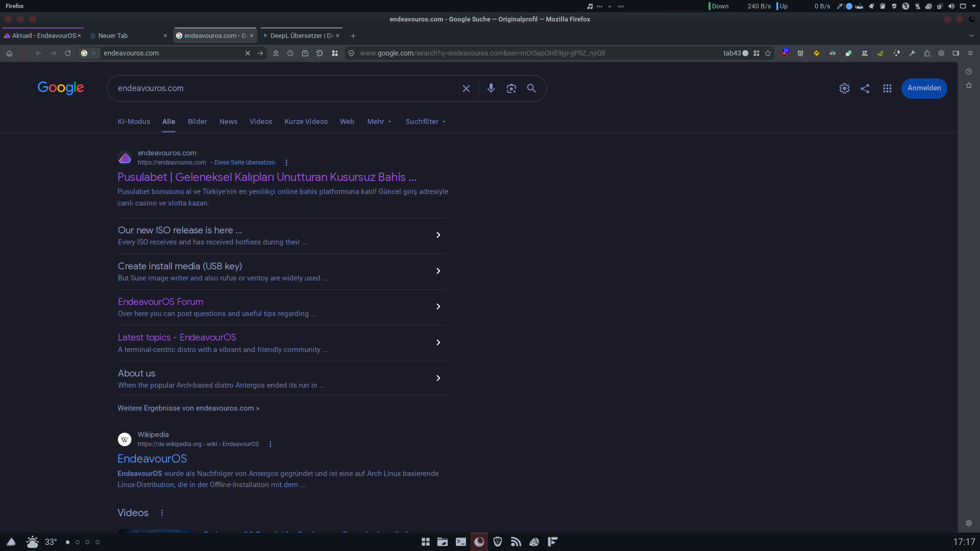This screenshot has height=551, width=980.
Task: Go back one page
Action: (x=38, y=53)
